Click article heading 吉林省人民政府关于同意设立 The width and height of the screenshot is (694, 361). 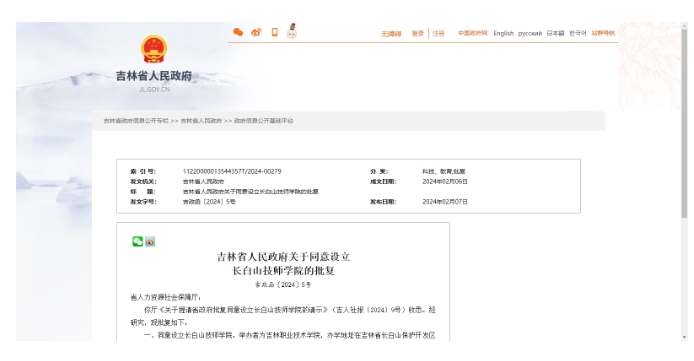point(283,257)
